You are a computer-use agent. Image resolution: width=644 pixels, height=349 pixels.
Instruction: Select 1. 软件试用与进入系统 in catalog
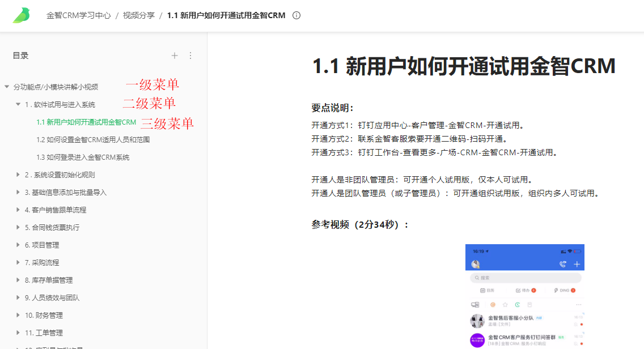pyautogui.click(x=60, y=105)
